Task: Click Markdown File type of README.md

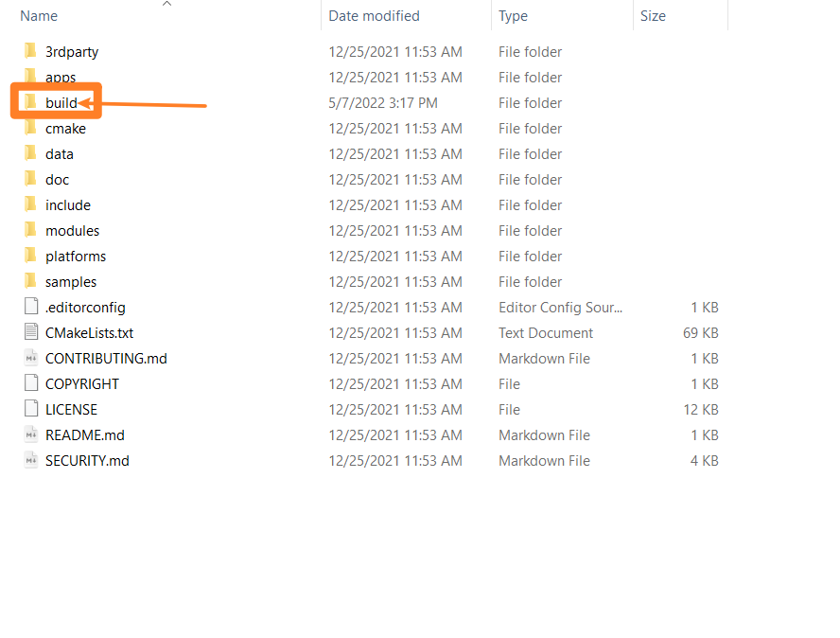Action: pyautogui.click(x=544, y=435)
